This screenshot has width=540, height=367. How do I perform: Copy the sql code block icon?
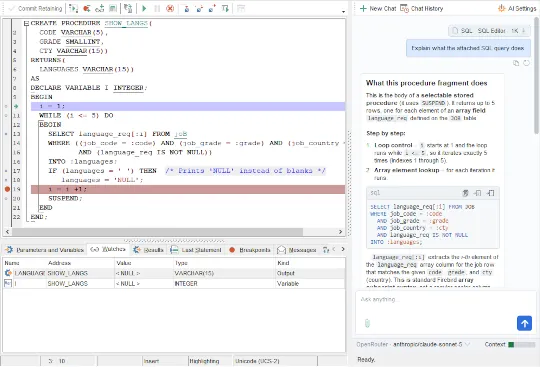465,193
